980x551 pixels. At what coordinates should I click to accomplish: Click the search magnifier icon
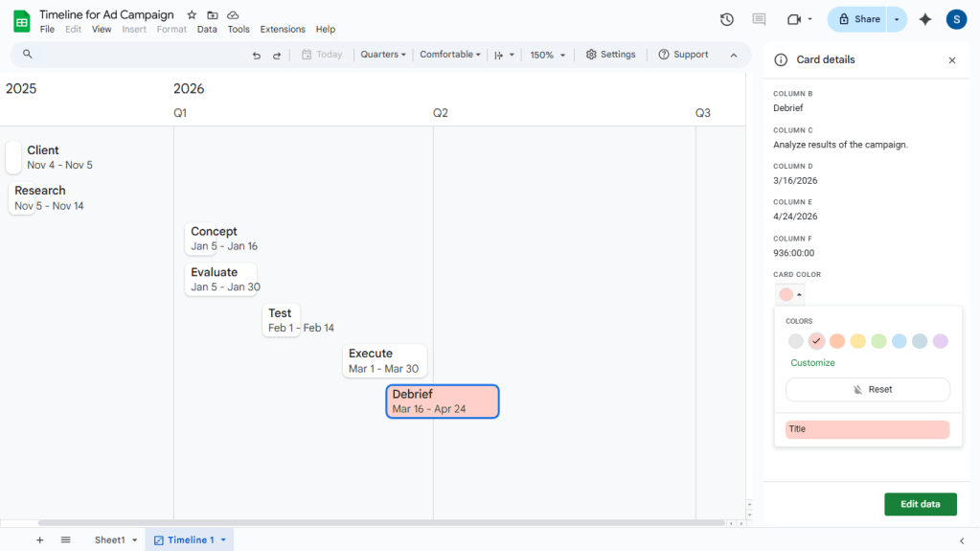pyautogui.click(x=28, y=55)
